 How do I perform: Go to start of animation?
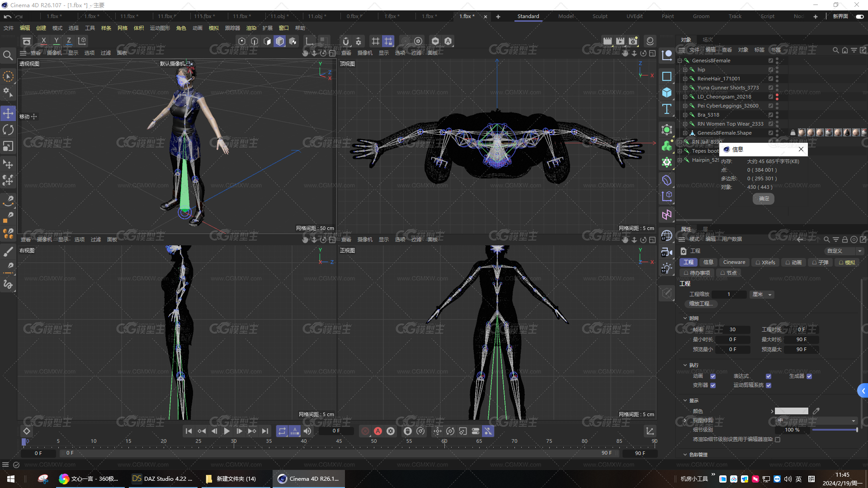189,431
